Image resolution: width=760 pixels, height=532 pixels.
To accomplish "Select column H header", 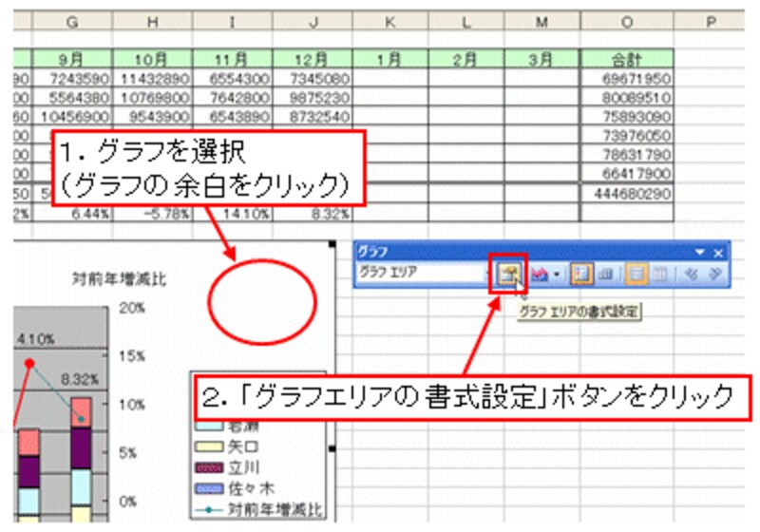I will (152, 22).
